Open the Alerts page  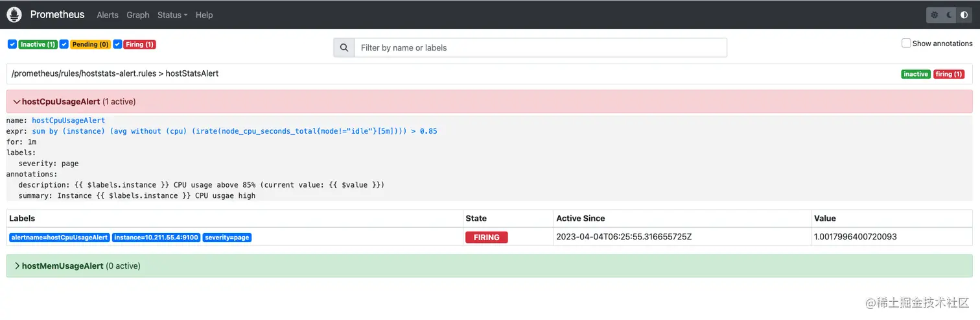108,15
